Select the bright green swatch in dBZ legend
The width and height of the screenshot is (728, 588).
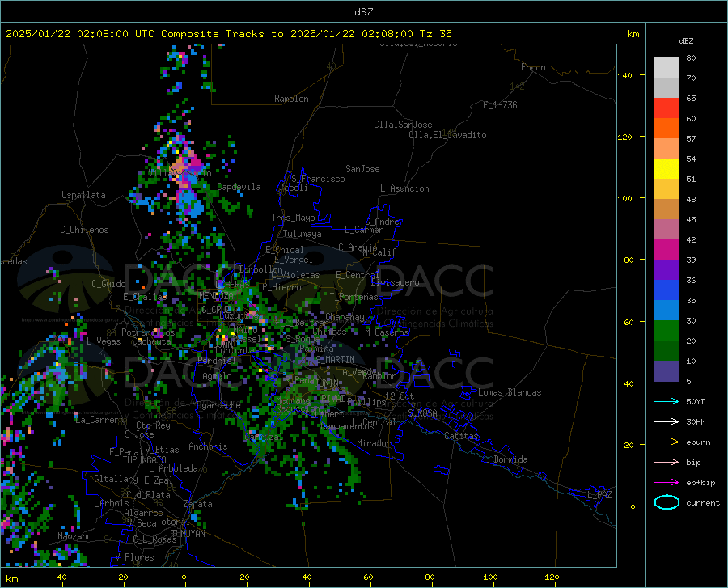pyautogui.click(x=667, y=331)
